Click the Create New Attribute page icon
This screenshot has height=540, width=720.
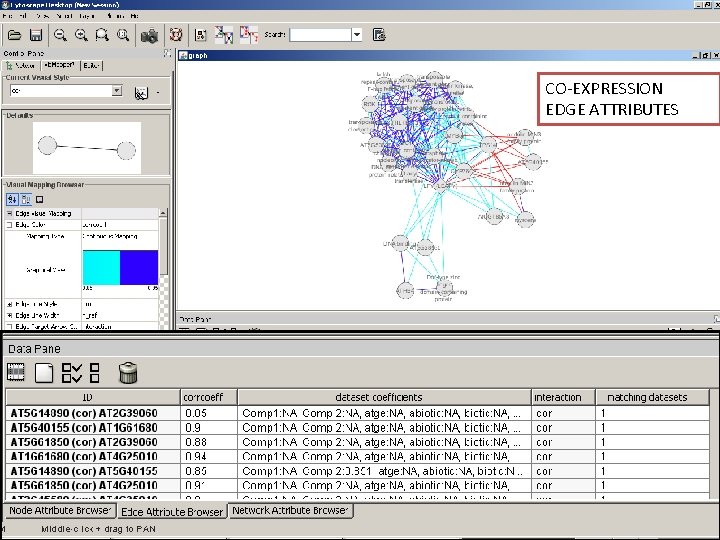pos(44,373)
